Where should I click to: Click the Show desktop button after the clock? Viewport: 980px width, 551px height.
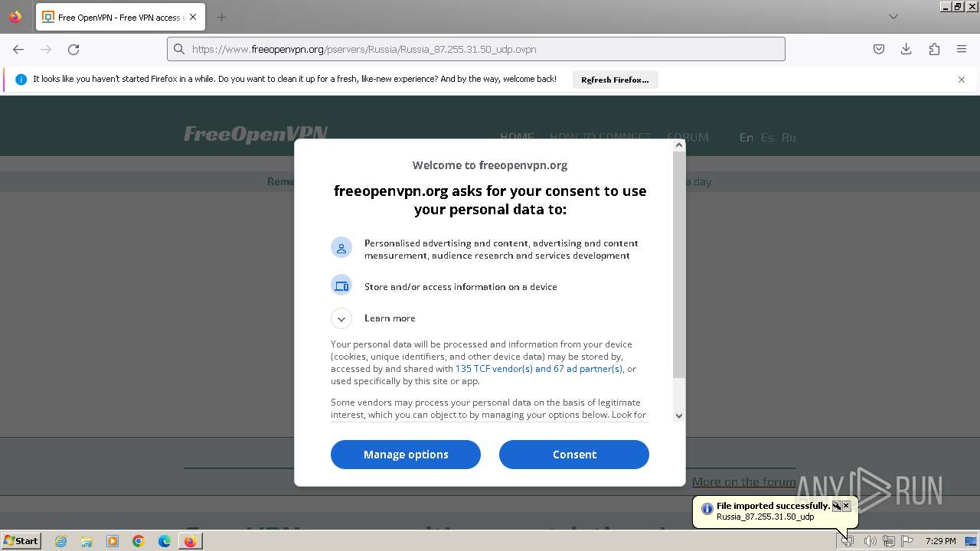tap(972, 541)
